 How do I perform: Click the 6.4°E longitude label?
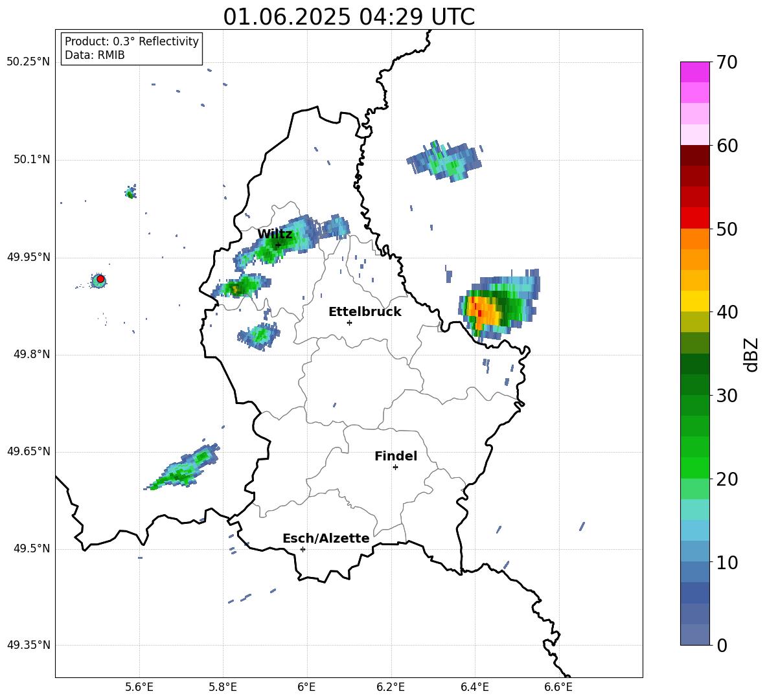(474, 687)
